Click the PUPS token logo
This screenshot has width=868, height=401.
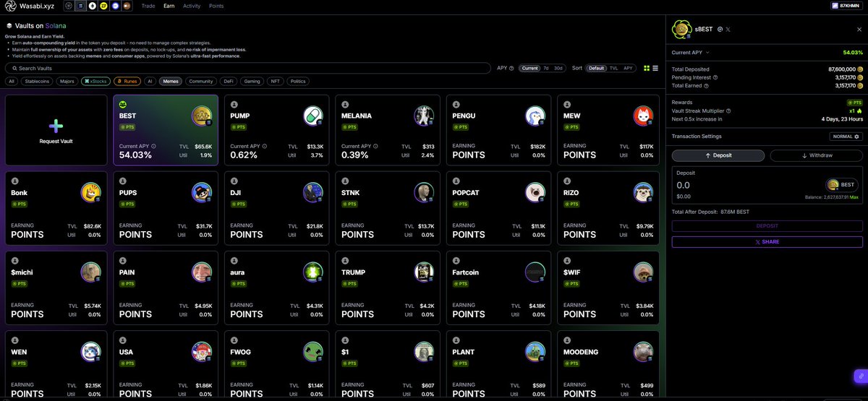pyautogui.click(x=202, y=192)
